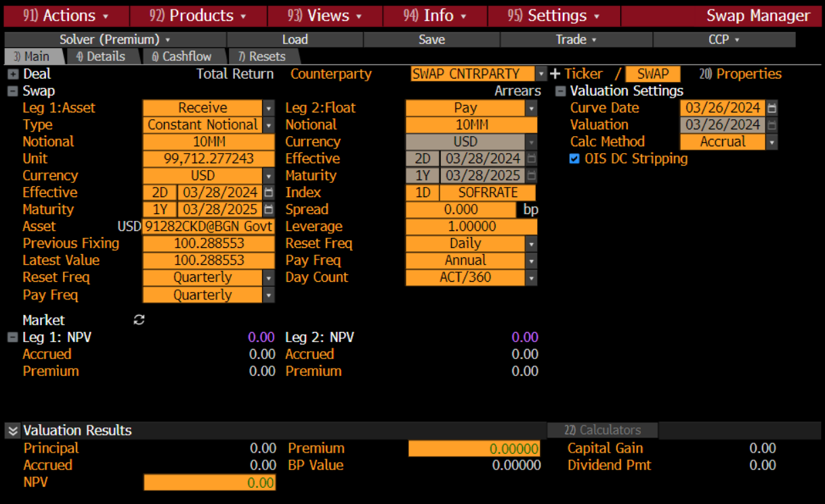Toggle the OIS DC Stripping checkbox

pos(574,159)
